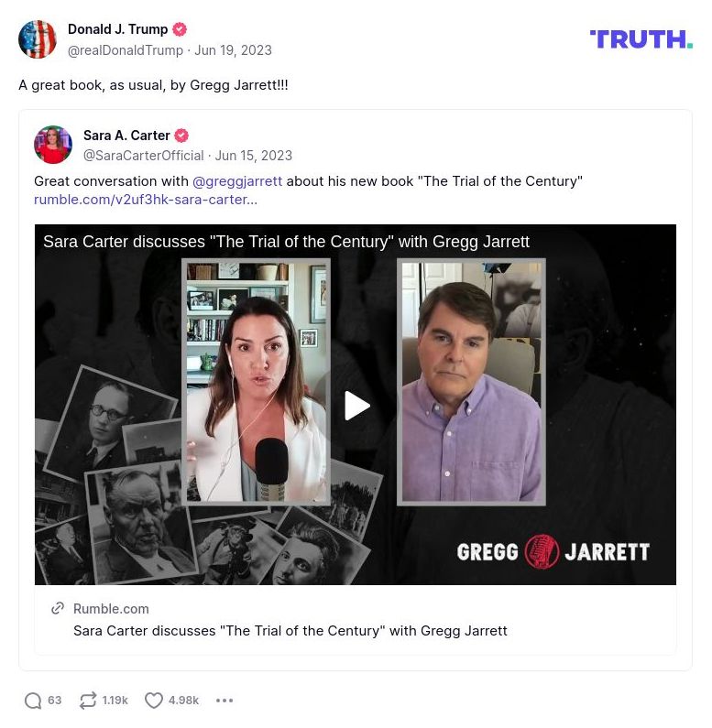The image size is (712, 728).
Task: Click the Rumble.com link chain icon
Action: [x=58, y=609]
